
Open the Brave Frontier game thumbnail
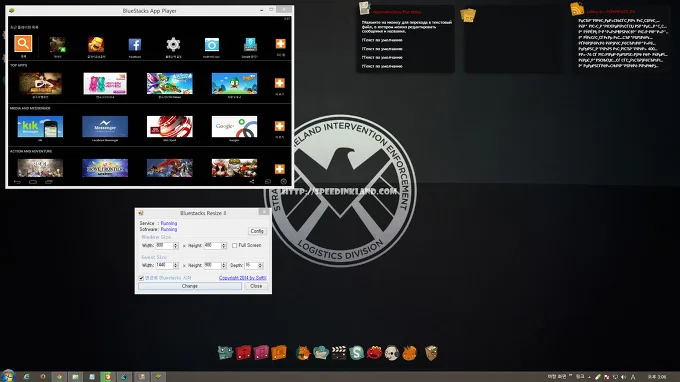pyautogui.click(x=105, y=168)
